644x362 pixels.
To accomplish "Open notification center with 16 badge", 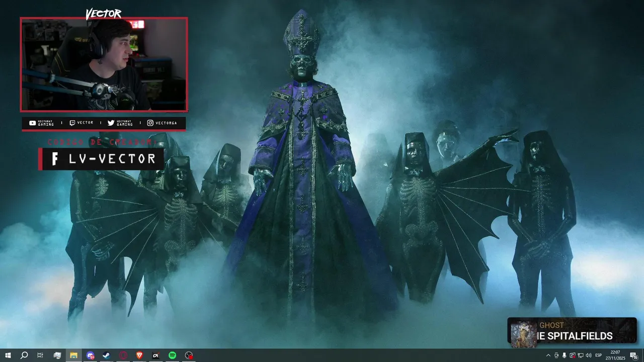I will click(x=633, y=355).
